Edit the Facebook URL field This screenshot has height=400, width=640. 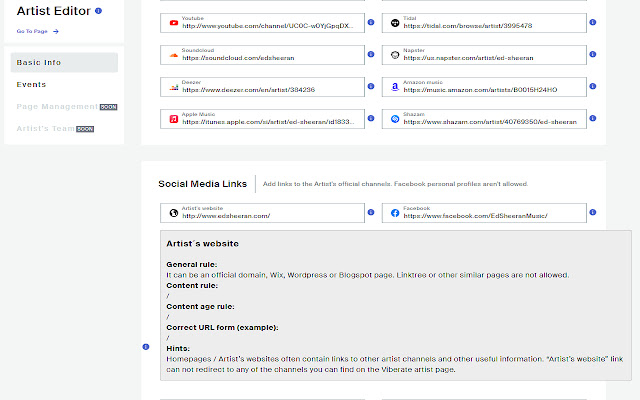click(x=484, y=213)
